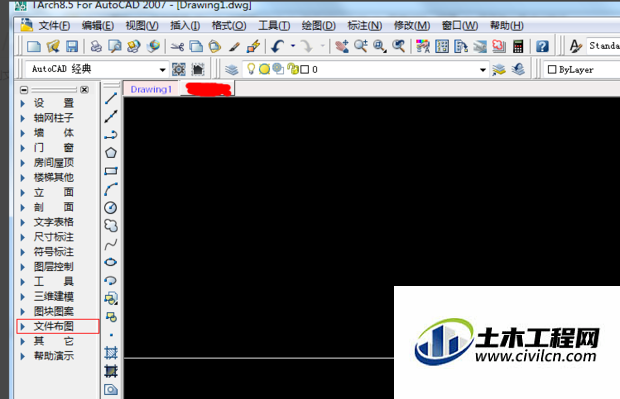Save the drawing with the floppy disk icon
The image size is (620, 399).
(72, 46)
